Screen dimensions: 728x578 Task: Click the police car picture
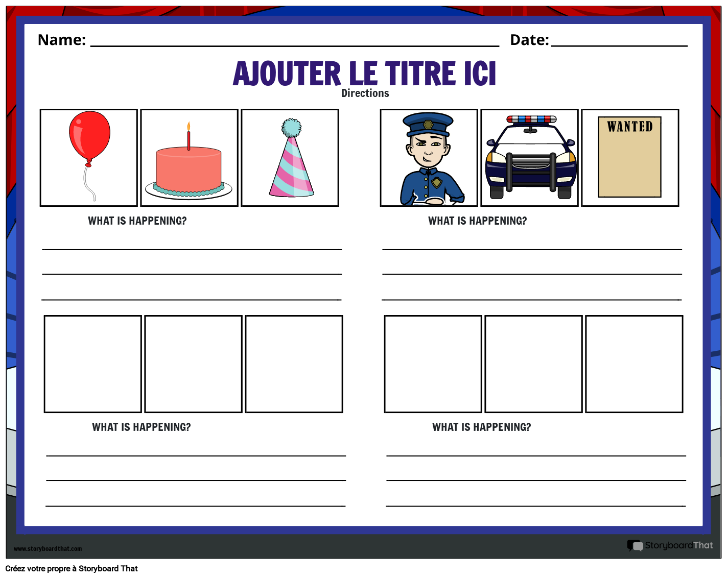point(530,158)
